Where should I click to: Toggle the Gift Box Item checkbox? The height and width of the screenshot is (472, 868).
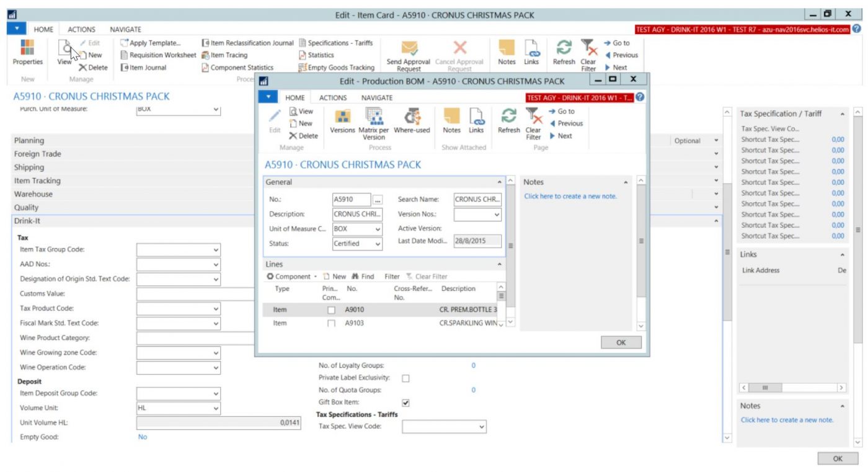[406, 403]
